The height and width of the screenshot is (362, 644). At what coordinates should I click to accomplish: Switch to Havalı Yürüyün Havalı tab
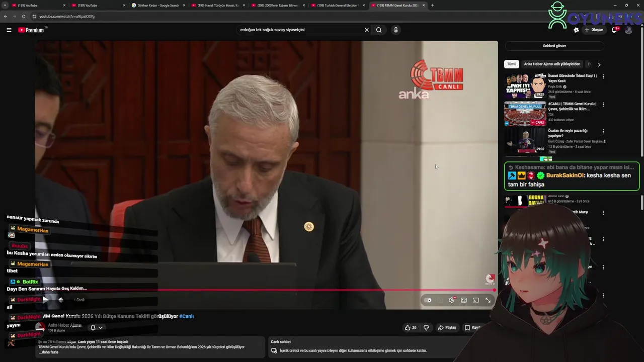coord(218,5)
